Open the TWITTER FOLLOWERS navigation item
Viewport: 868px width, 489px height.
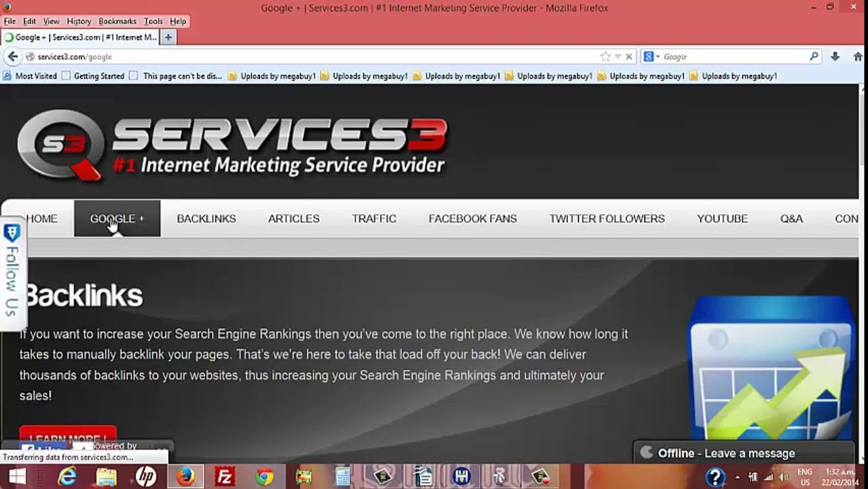pos(607,219)
